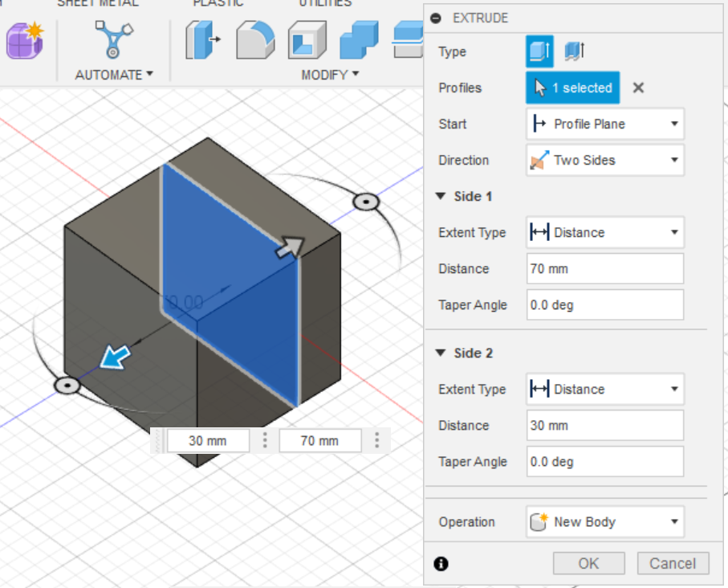The height and width of the screenshot is (588, 728).
Task: Click the Side 2 Taper Angle field
Action: (605, 462)
